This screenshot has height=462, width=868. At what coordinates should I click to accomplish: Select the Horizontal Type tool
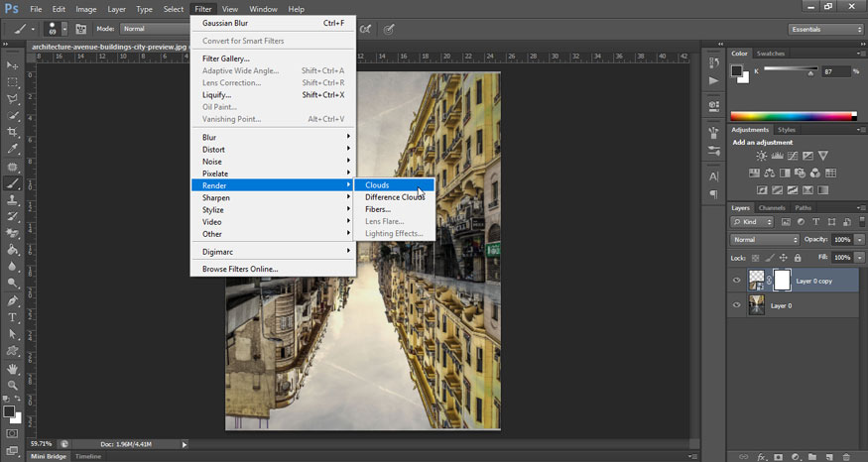click(x=12, y=317)
